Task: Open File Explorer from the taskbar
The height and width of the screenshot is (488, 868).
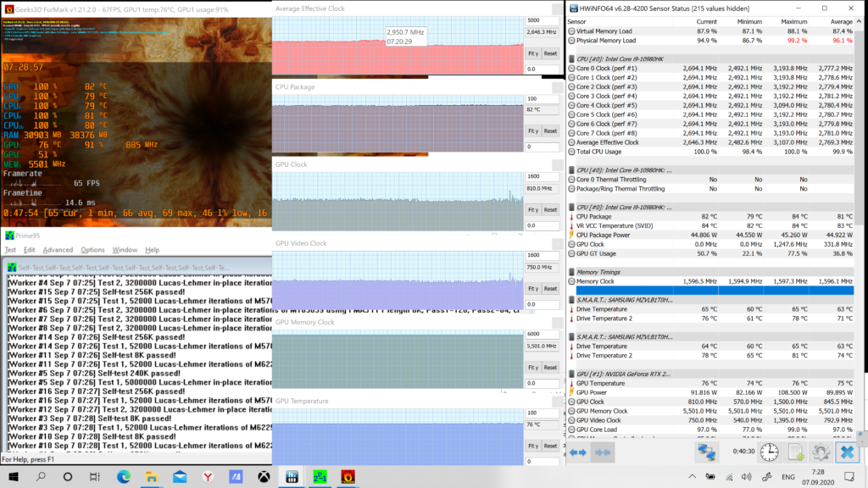Action: (152, 476)
